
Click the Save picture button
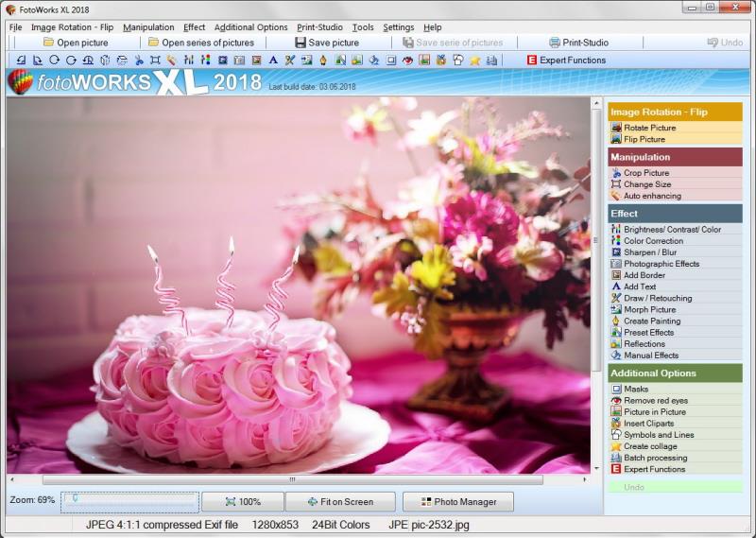tap(327, 43)
